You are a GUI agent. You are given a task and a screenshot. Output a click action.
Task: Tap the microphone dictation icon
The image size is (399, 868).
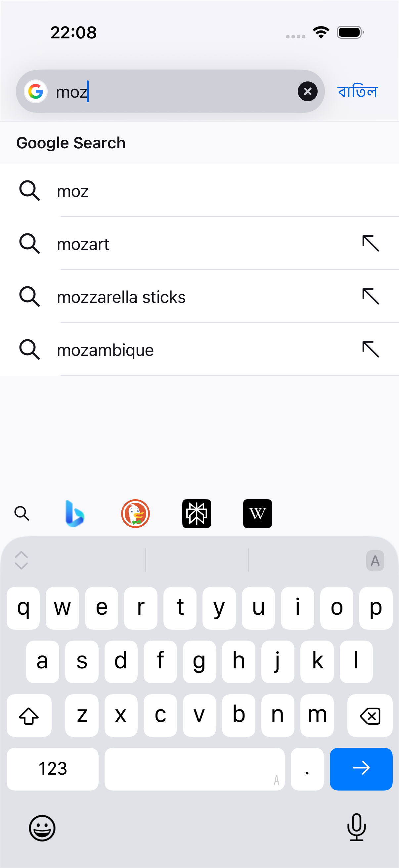[x=357, y=828]
